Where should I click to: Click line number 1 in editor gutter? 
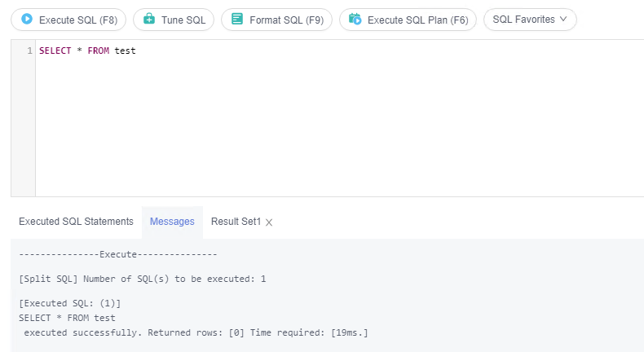pyautogui.click(x=29, y=51)
